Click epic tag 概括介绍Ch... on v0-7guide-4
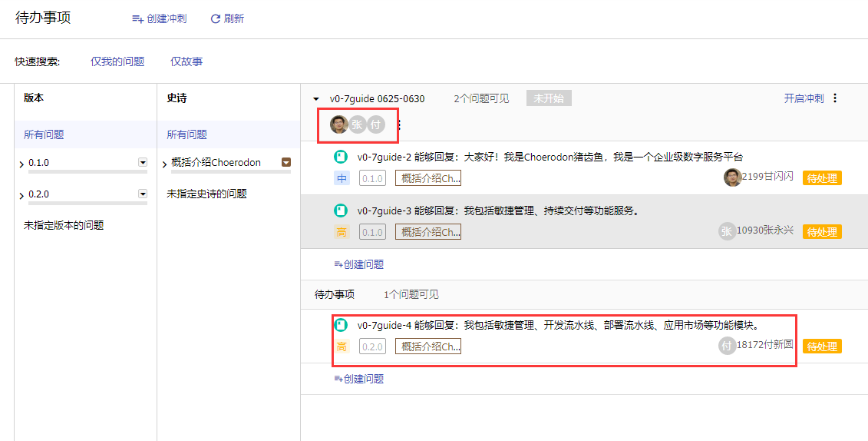Screen dimensions: 868x441 428,346
